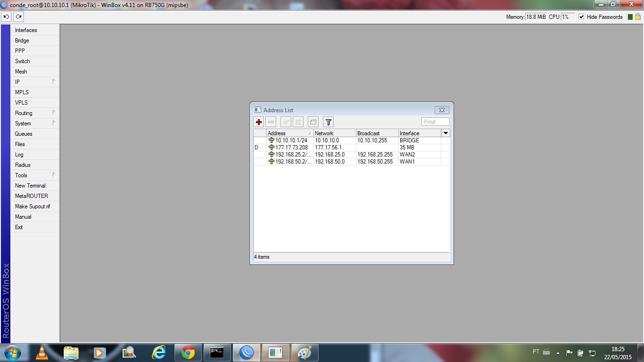The image size is (644, 362).
Task: Sort by the Broadcast column header
Action: pos(377,133)
